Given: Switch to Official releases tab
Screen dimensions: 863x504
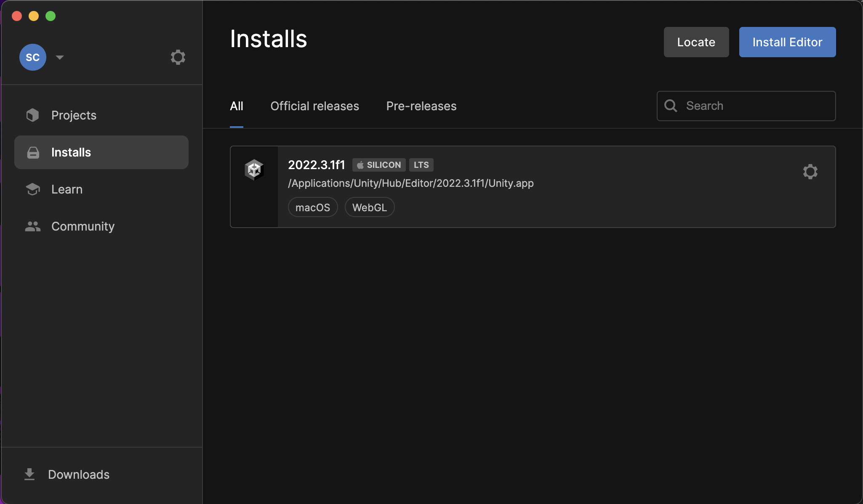Looking at the screenshot, I should pyautogui.click(x=314, y=106).
